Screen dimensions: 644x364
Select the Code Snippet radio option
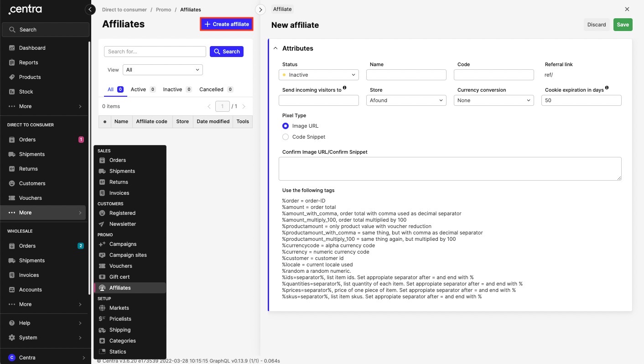click(x=286, y=137)
